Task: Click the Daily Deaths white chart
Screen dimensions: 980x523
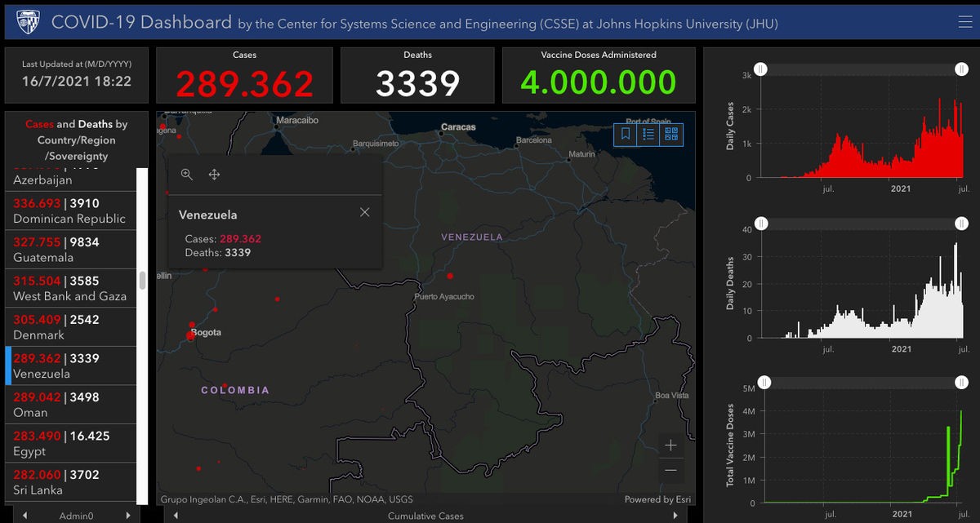Action: [x=862, y=284]
